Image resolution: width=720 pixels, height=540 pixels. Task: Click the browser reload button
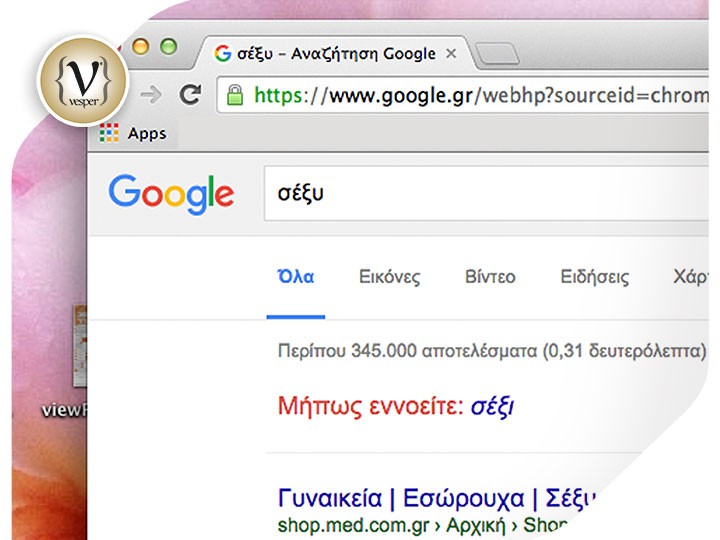[190, 95]
